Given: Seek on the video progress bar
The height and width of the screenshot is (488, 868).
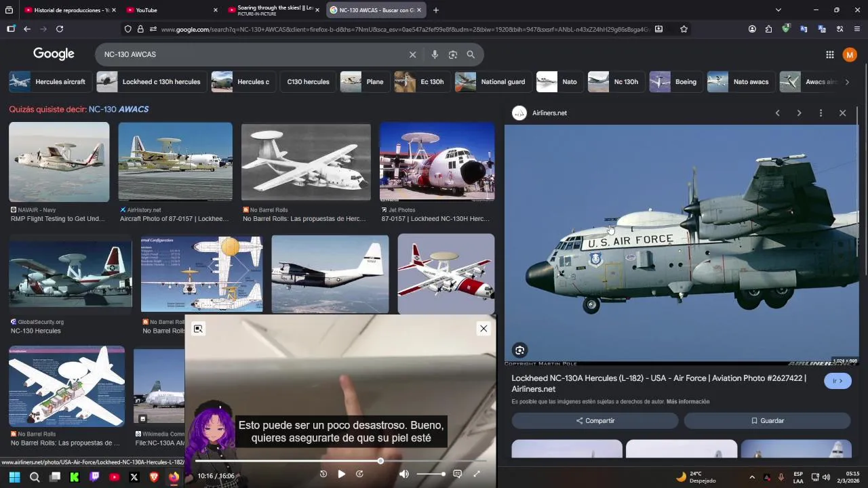Looking at the screenshot, I should (341, 461).
